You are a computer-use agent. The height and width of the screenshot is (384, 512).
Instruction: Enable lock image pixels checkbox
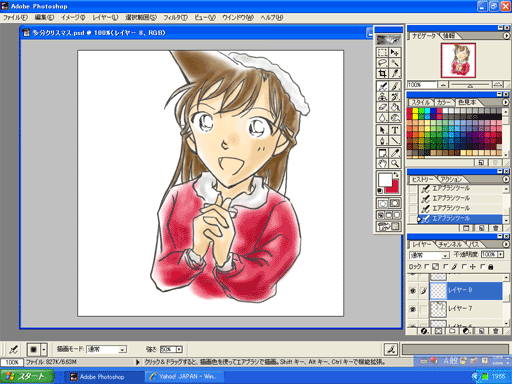pyautogui.click(x=446, y=267)
